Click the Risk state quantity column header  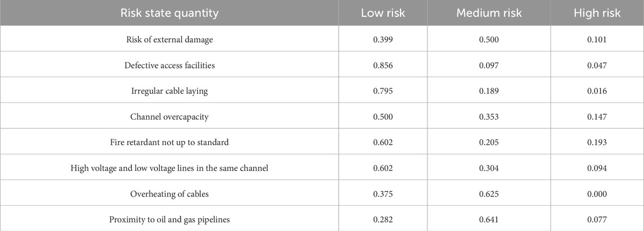(x=169, y=13)
